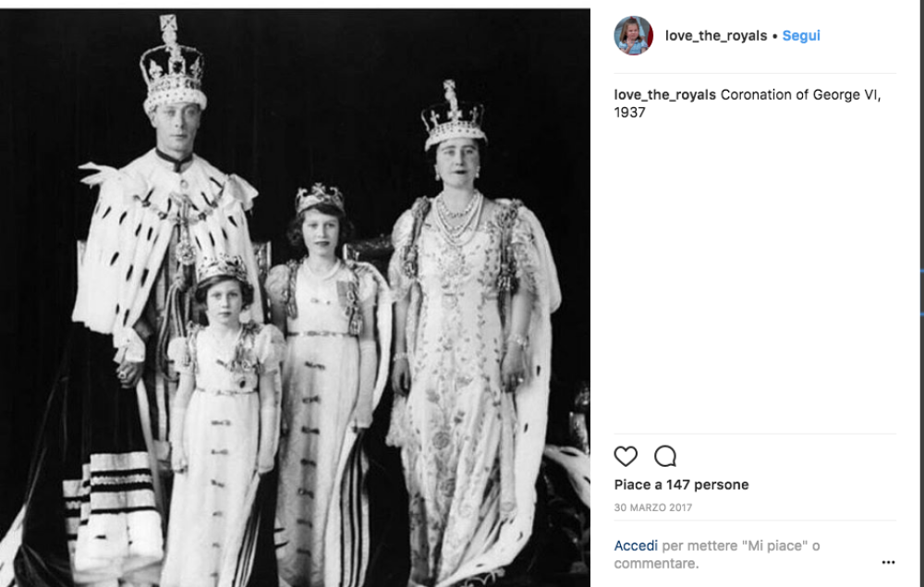Click the speech bubble comment icon
The image size is (924, 587).
[x=664, y=456]
